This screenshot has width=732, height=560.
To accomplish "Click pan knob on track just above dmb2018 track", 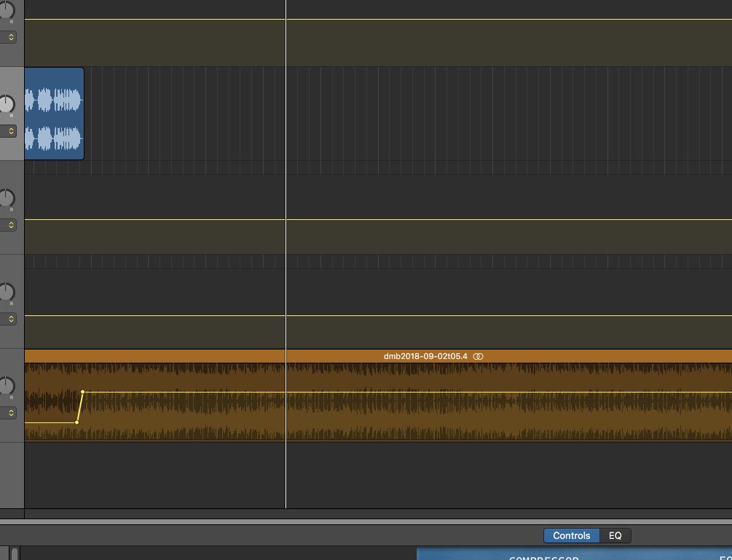I will point(6,292).
